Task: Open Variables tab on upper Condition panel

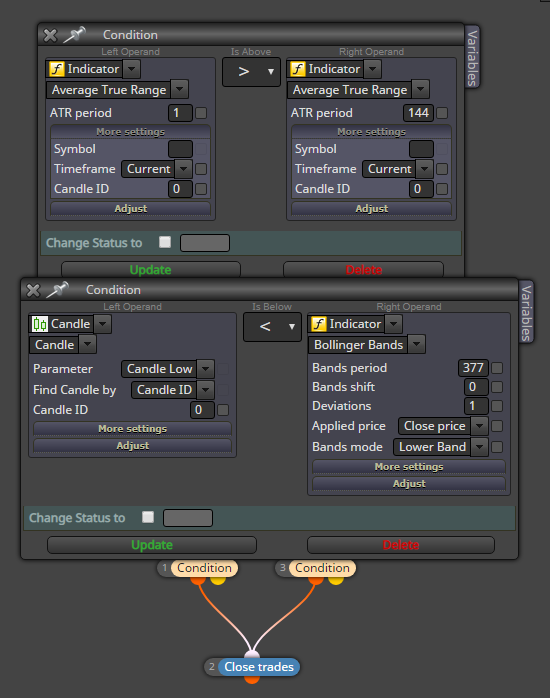Action: pyautogui.click(x=472, y=57)
